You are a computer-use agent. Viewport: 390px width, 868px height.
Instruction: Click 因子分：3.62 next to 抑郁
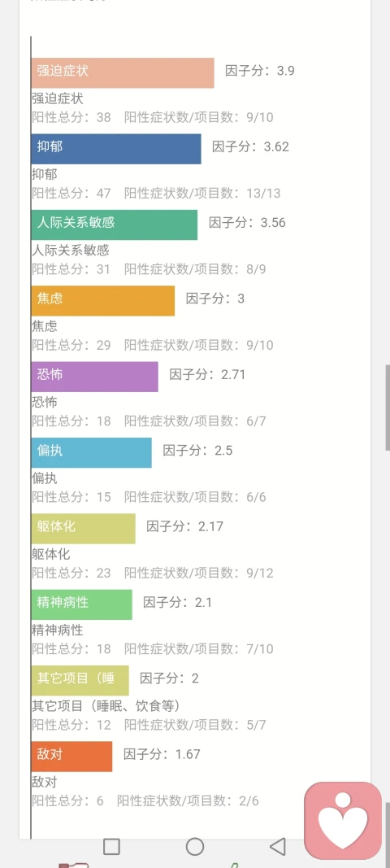[250, 146]
